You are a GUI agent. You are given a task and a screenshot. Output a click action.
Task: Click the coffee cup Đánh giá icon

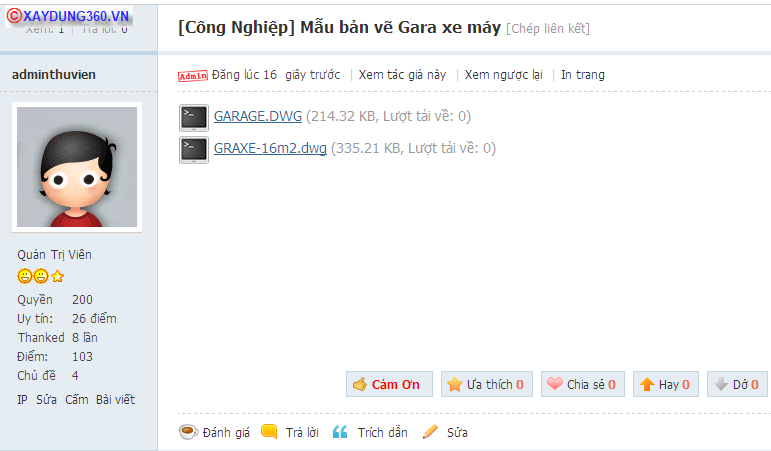coord(188,432)
